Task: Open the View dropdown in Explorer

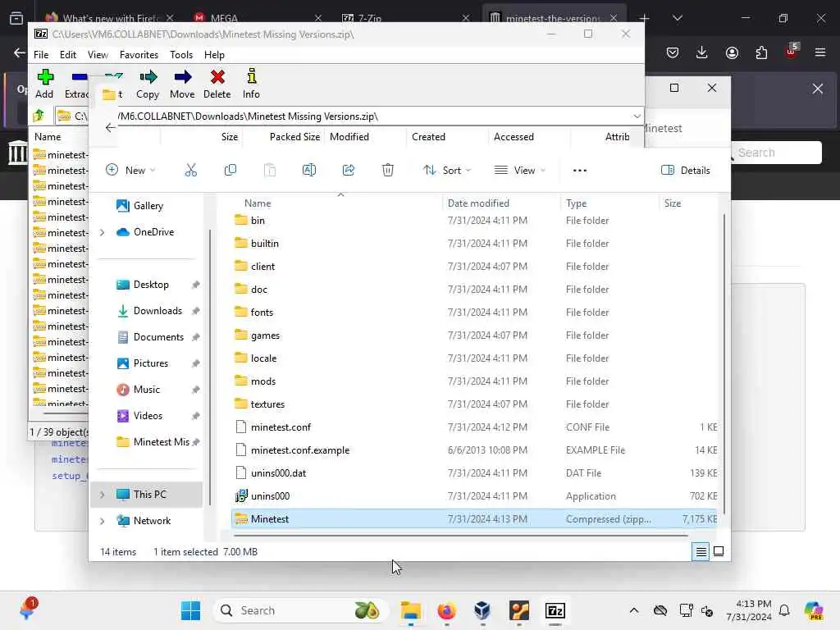Action: (x=519, y=171)
